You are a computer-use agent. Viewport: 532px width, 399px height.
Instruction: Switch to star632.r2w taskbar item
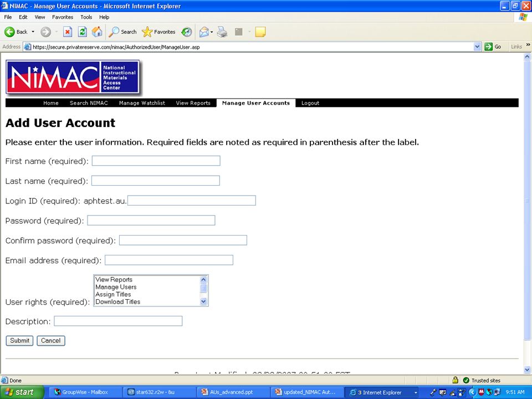(158, 392)
